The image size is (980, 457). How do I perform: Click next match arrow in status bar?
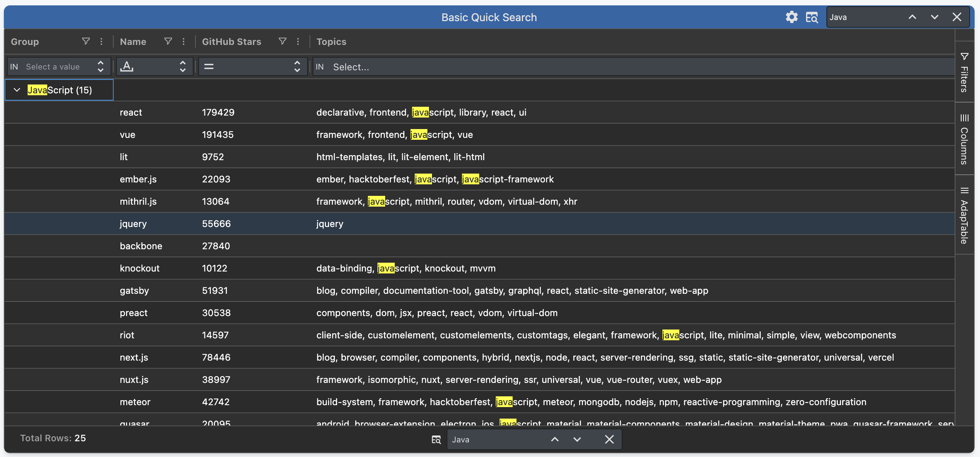pos(577,439)
